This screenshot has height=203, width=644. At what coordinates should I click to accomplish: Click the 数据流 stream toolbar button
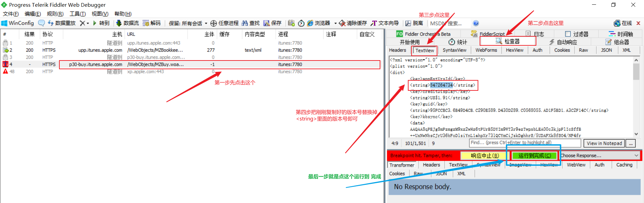pos(127,23)
